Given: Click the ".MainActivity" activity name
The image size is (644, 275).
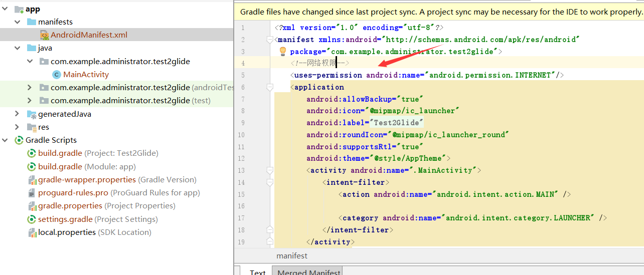Looking at the screenshot, I should coord(444,170).
